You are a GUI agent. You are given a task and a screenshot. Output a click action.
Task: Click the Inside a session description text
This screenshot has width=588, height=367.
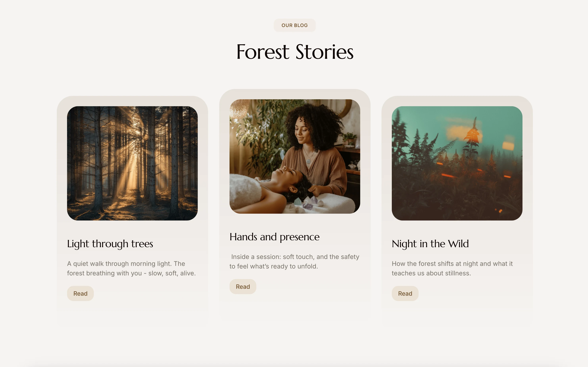(294, 262)
